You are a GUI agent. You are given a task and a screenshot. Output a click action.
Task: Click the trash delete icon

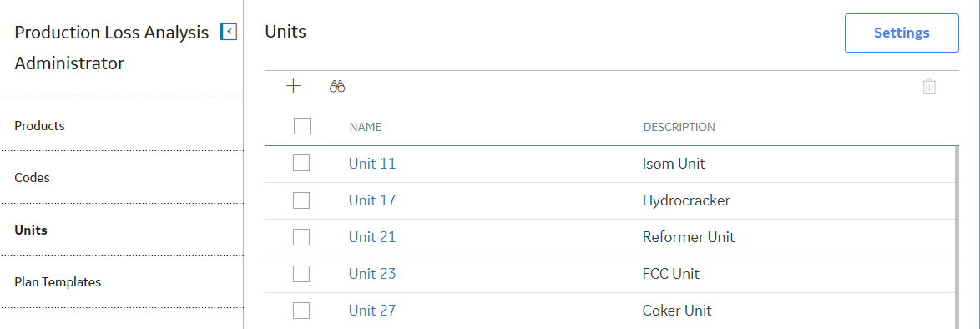point(929,86)
